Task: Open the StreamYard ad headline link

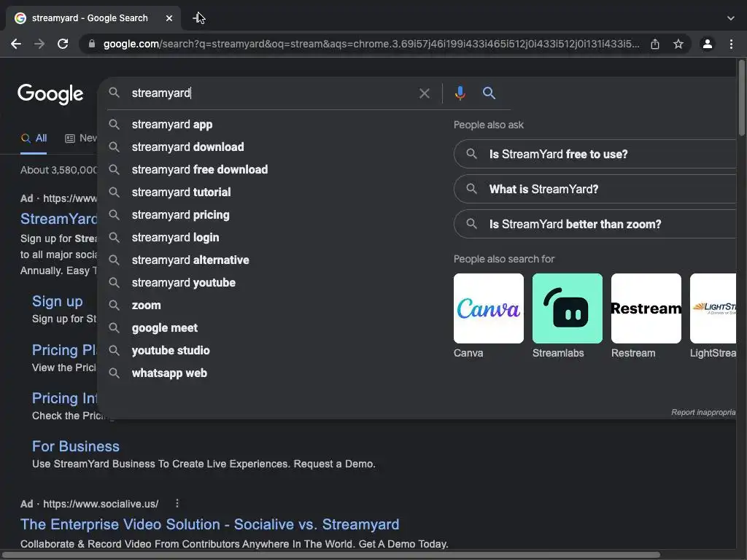Action: click(58, 219)
